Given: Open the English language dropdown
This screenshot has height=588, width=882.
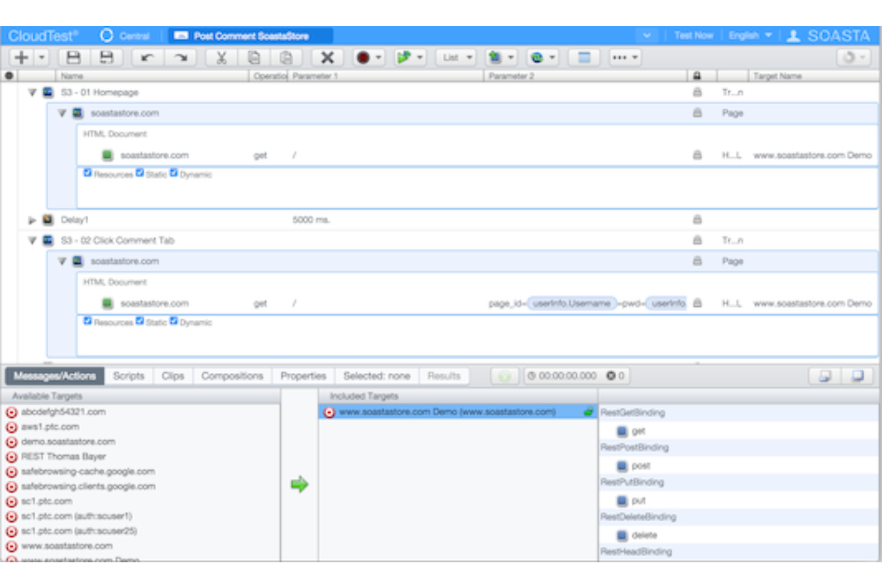Looking at the screenshot, I should click(750, 36).
